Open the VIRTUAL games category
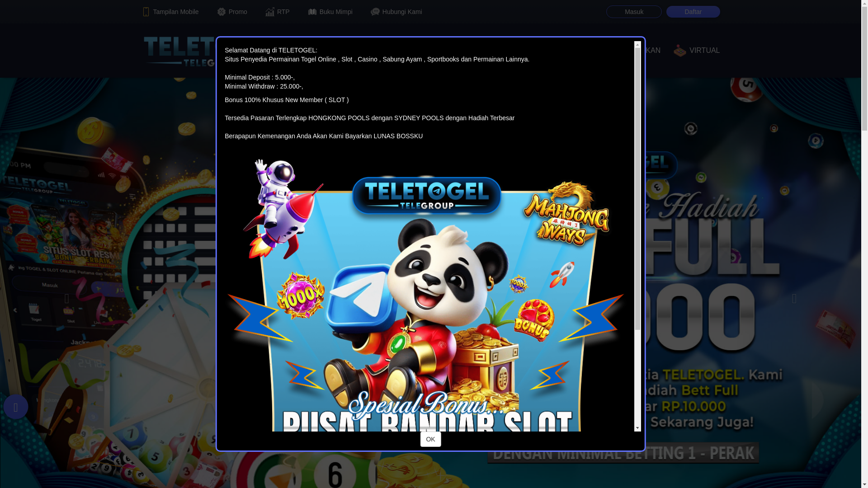868x488 pixels. [697, 51]
